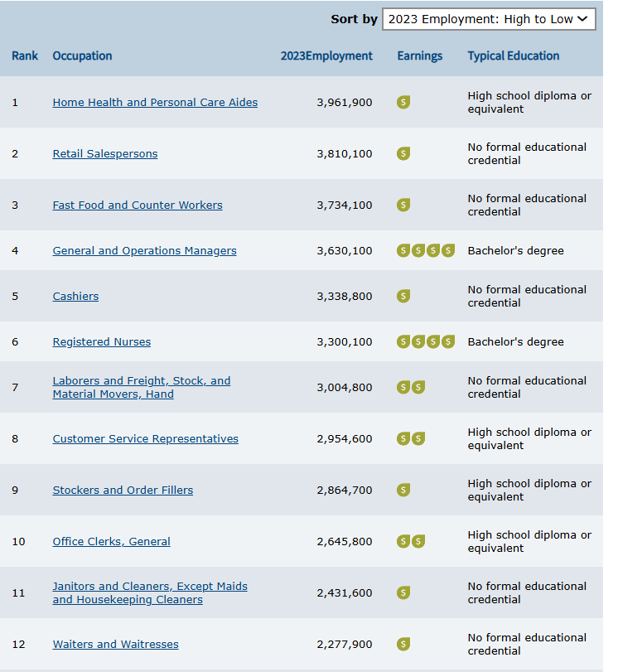Sort by the Rank column header
The image size is (618, 672).
pos(25,56)
